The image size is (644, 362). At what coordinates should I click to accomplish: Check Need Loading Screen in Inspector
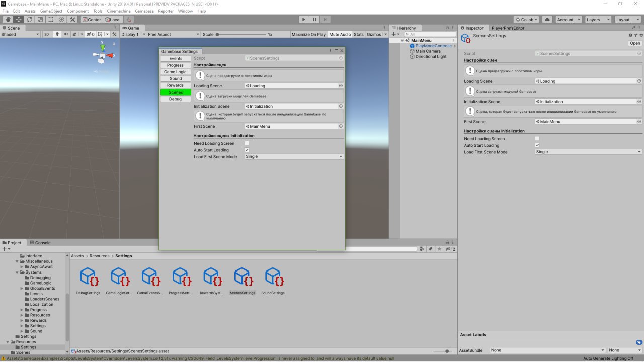point(537,138)
